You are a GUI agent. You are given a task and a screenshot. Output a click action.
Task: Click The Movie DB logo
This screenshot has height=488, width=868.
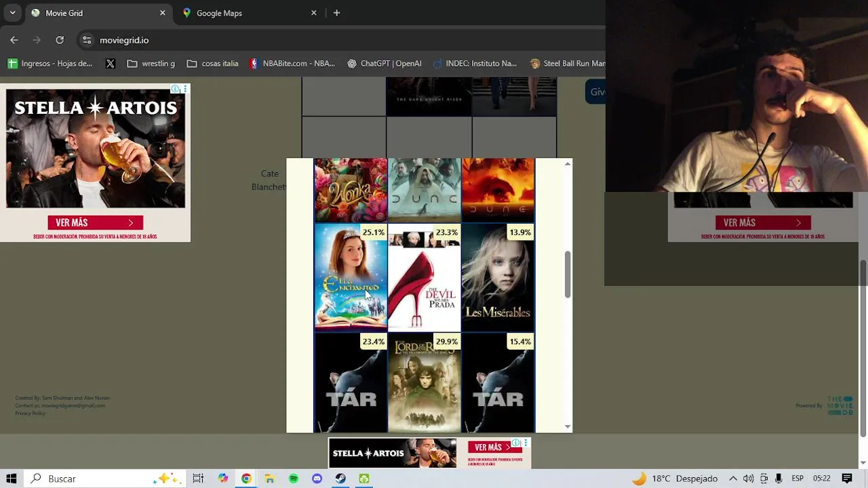coord(840,405)
